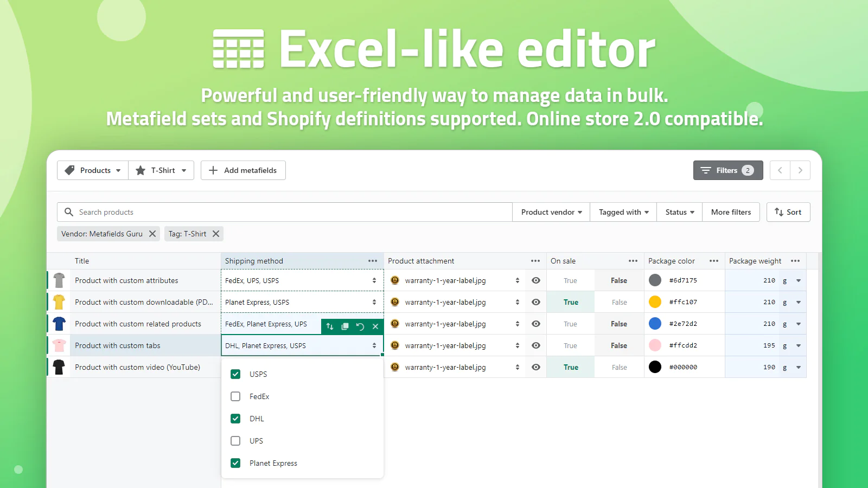Check the UPS shipping option
Image resolution: width=868 pixels, height=488 pixels.
235,441
